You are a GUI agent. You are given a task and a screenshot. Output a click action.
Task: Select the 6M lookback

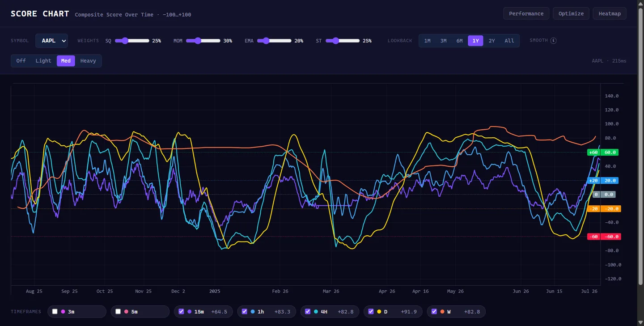coord(459,41)
